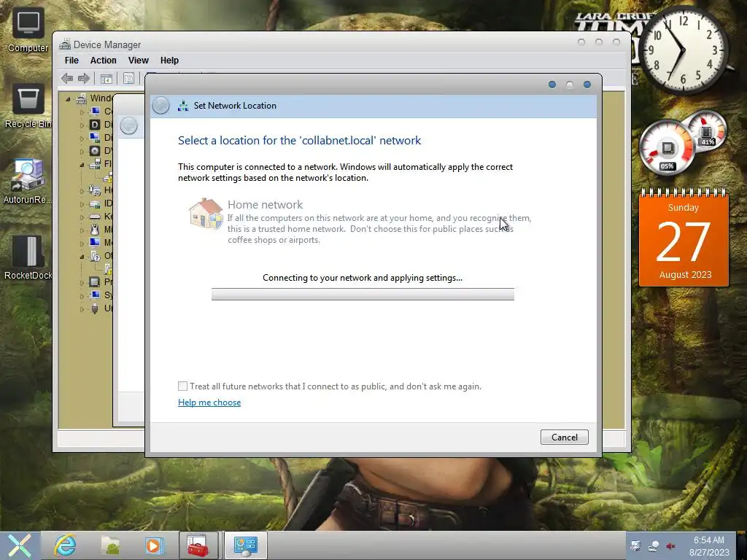Screen dimensions: 747x560
Task: Launch media player from the taskbar
Action: tap(154, 545)
